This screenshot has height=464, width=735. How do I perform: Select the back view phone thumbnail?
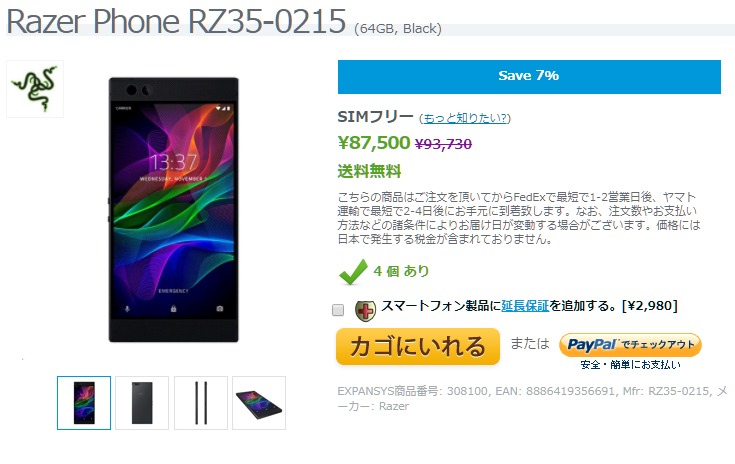[x=142, y=403]
